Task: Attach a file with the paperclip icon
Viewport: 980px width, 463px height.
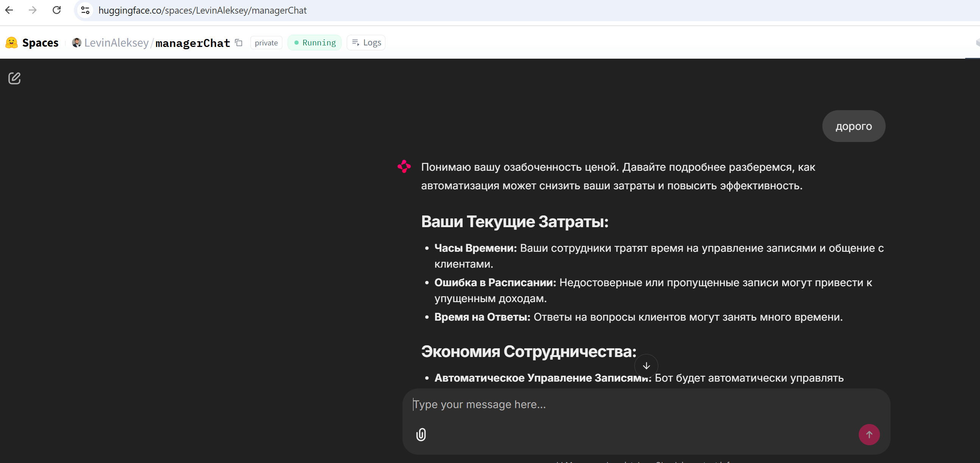Action: pyautogui.click(x=421, y=435)
